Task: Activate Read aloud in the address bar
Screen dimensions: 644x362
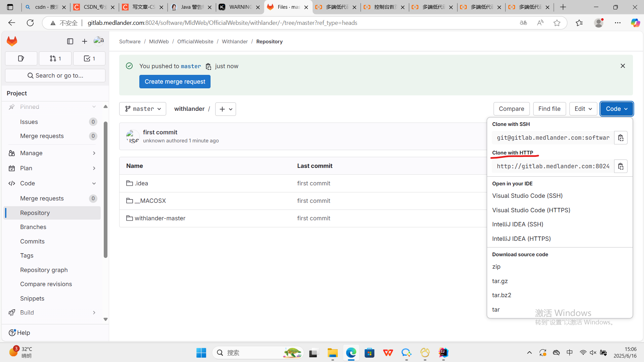Action: [x=540, y=22]
